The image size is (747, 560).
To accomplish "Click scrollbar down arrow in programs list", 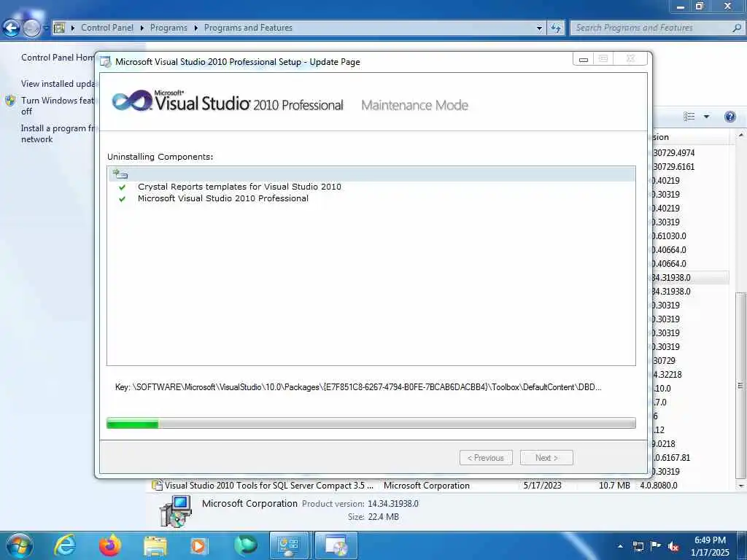I will click(740, 486).
